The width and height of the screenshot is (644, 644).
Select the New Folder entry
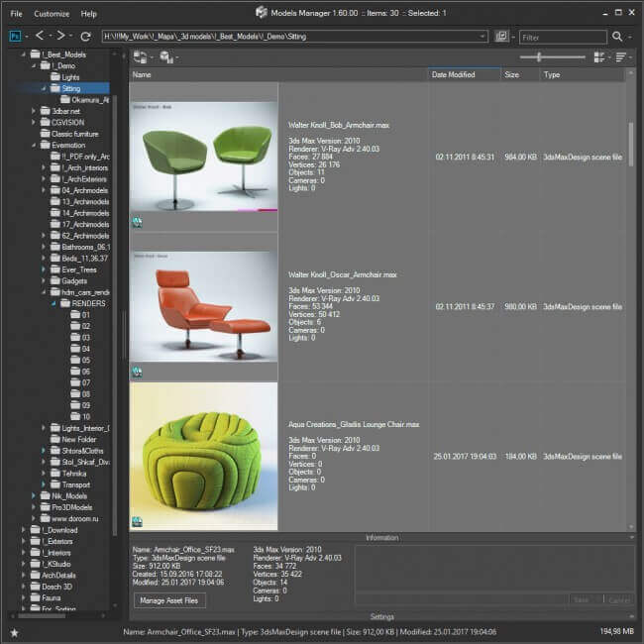pyautogui.click(x=73, y=440)
